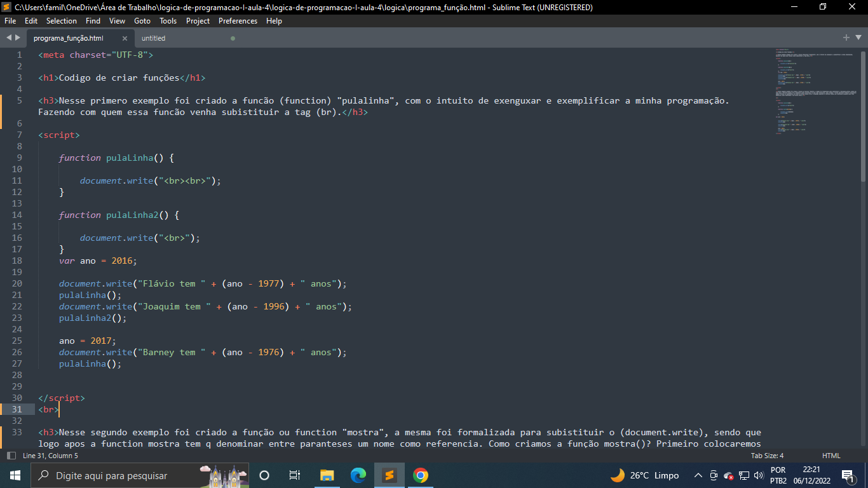Open the Selection menu
Viewport: 868px width, 488px height.
pos(62,21)
